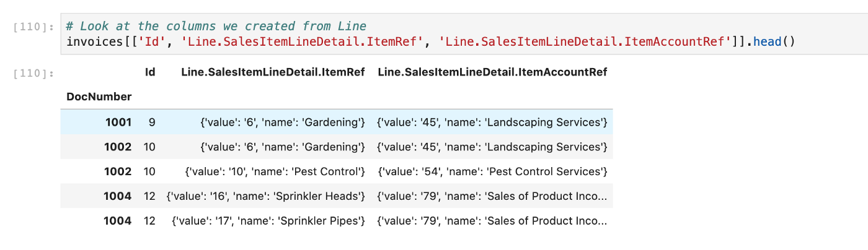
Task: Click the Landscaping Services cell in the highlighted row
Action: [x=492, y=122]
